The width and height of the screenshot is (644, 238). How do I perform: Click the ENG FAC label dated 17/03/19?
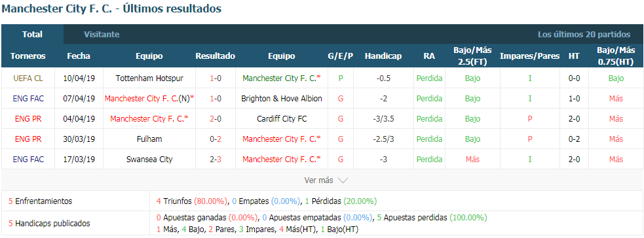pos(28,159)
